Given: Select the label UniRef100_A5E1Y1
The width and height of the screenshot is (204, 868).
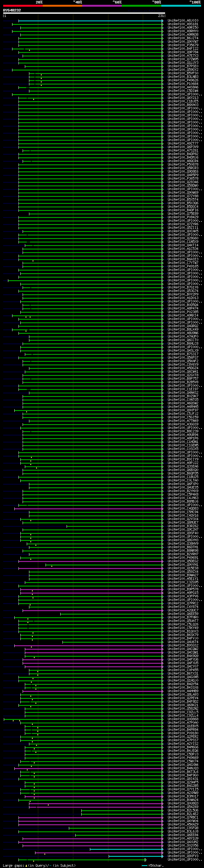Looking at the screenshot, I should [x=183, y=579].
